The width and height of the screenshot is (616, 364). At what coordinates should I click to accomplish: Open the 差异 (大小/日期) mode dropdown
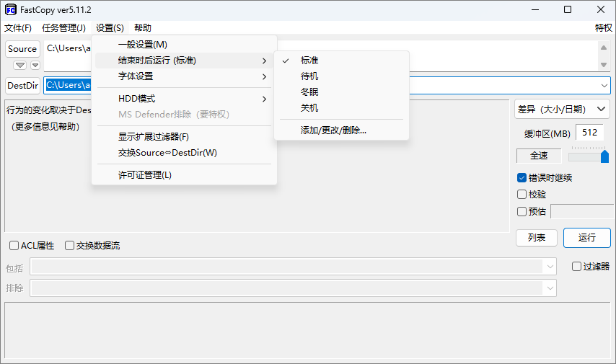pyautogui.click(x=562, y=109)
